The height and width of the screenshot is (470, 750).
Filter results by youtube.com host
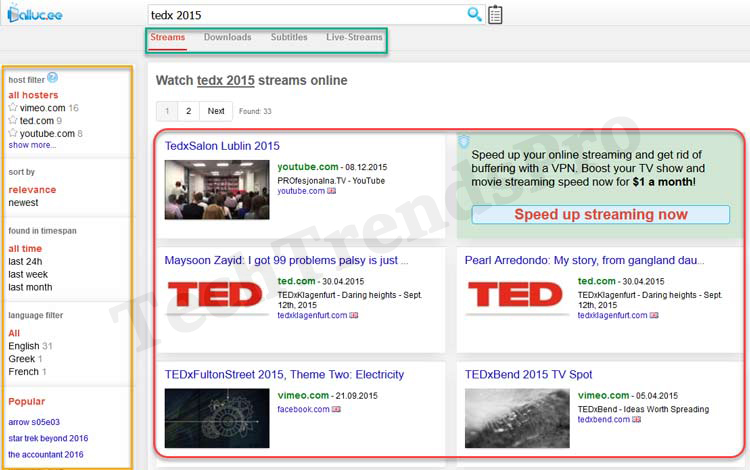point(47,134)
